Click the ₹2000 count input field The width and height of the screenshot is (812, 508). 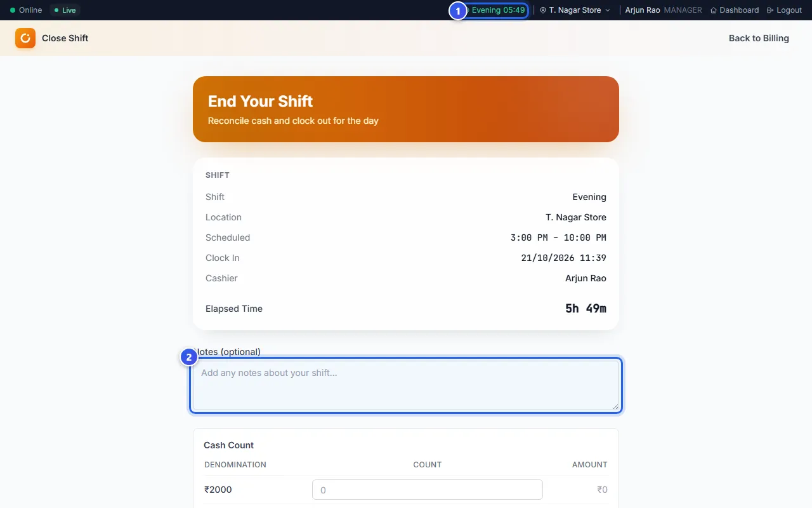pyautogui.click(x=428, y=490)
